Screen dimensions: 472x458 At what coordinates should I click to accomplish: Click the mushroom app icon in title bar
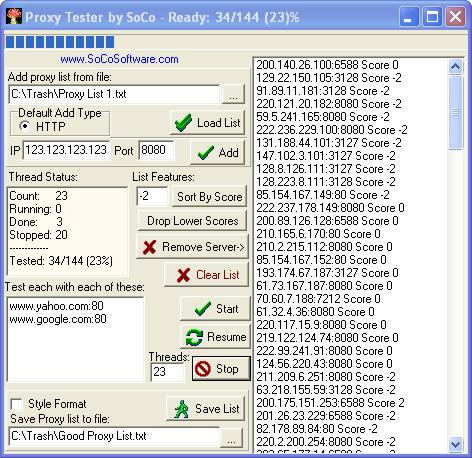coord(14,17)
